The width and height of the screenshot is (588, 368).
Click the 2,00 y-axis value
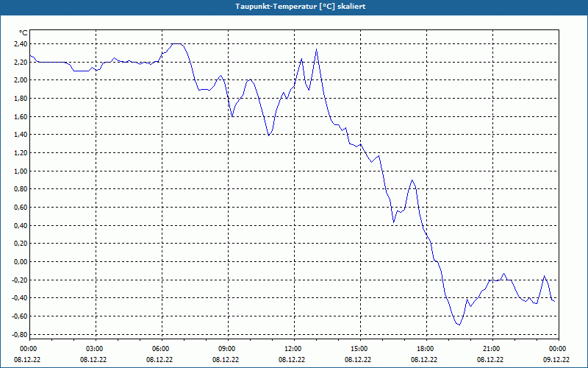point(20,80)
